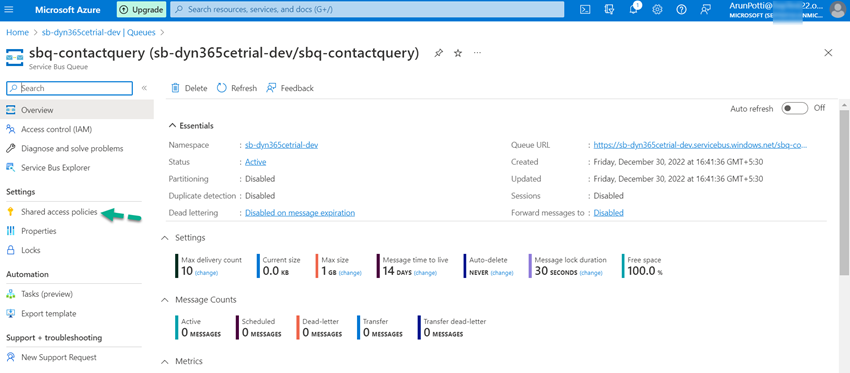
Task: Click the sb-dyn365cetrial-dev namespace link
Action: pos(281,145)
